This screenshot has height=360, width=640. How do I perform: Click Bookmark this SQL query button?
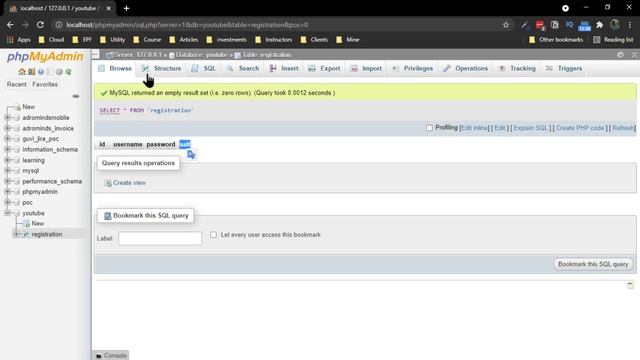pyautogui.click(x=593, y=264)
